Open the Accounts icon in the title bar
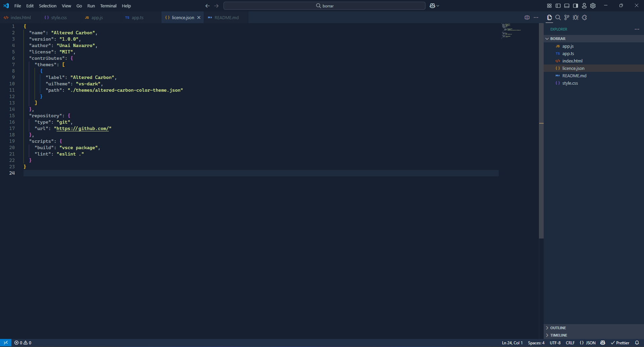The image size is (644, 347). (584, 6)
